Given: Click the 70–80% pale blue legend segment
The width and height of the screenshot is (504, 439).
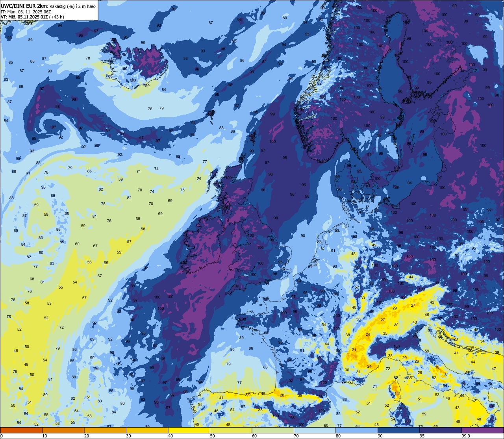Looking at the screenshot, I should (x=315, y=430).
